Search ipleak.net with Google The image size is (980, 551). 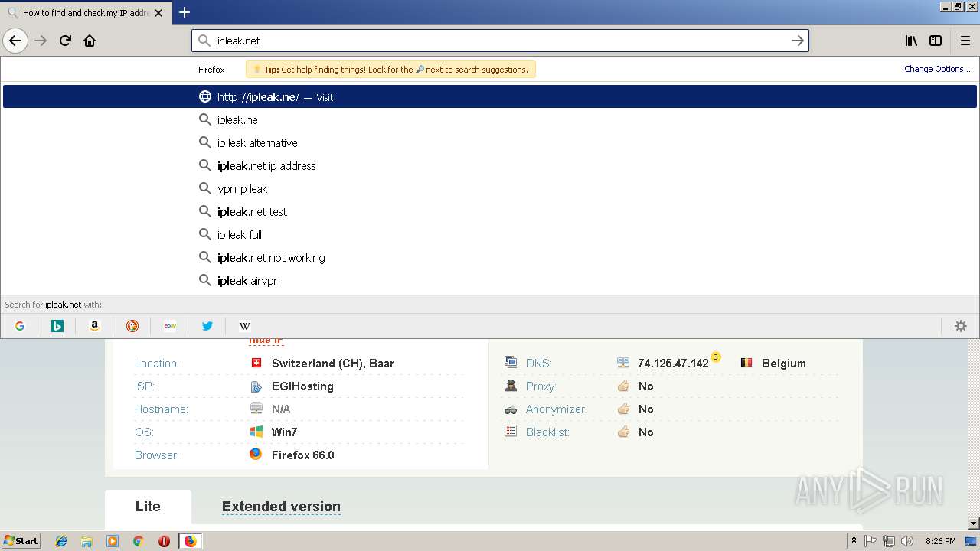(x=20, y=326)
